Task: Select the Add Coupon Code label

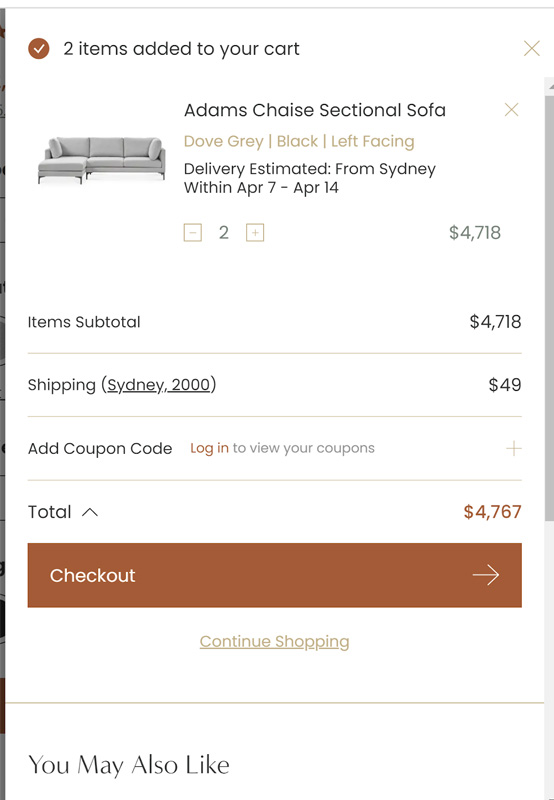Action: pyautogui.click(x=100, y=448)
